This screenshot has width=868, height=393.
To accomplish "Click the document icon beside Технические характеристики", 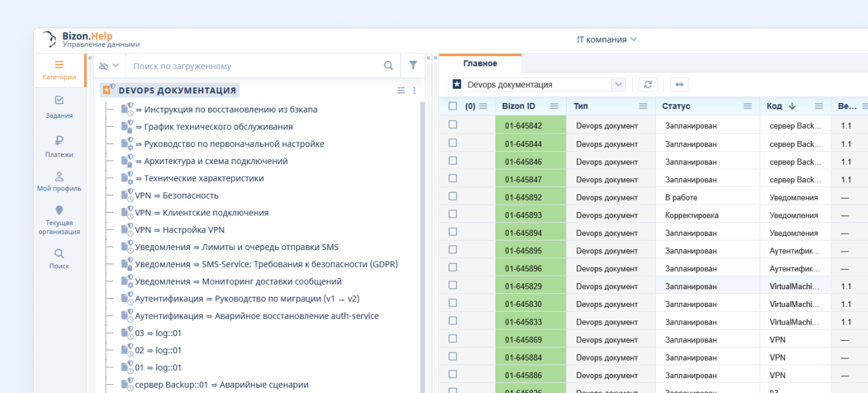I will coord(127,178).
